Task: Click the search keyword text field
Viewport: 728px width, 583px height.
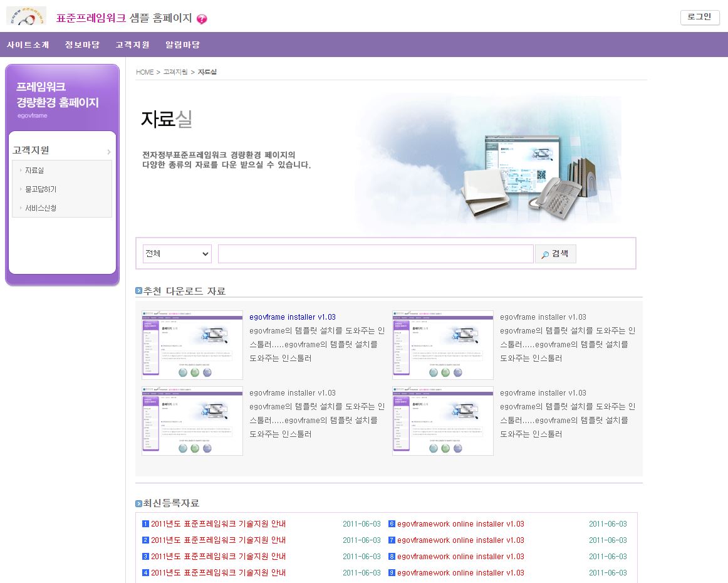Action: coord(375,254)
